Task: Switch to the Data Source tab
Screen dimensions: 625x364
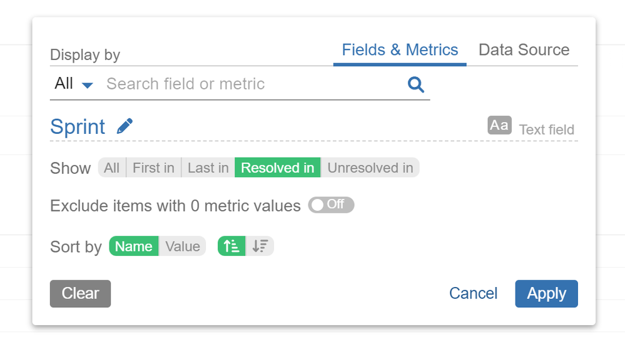Action: pyautogui.click(x=523, y=50)
